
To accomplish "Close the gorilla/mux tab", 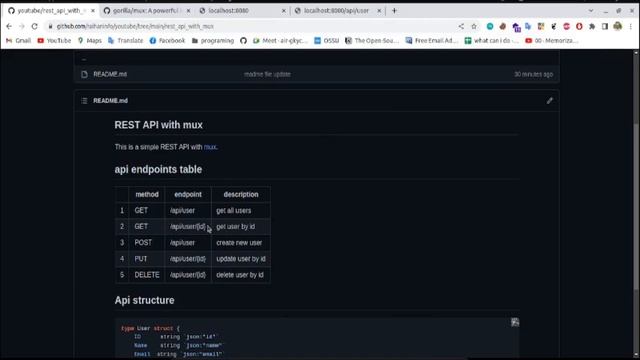I will point(188,11).
